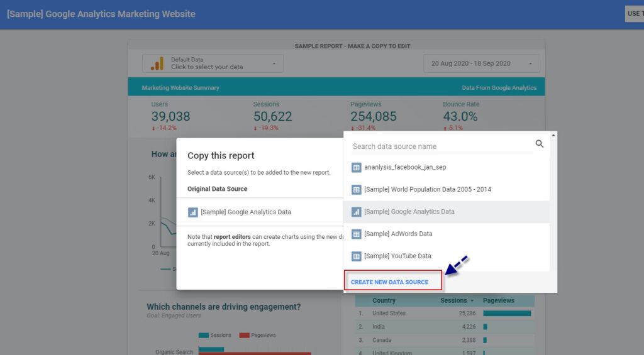Click the 'Marketing Website Summary' label

pos(180,87)
